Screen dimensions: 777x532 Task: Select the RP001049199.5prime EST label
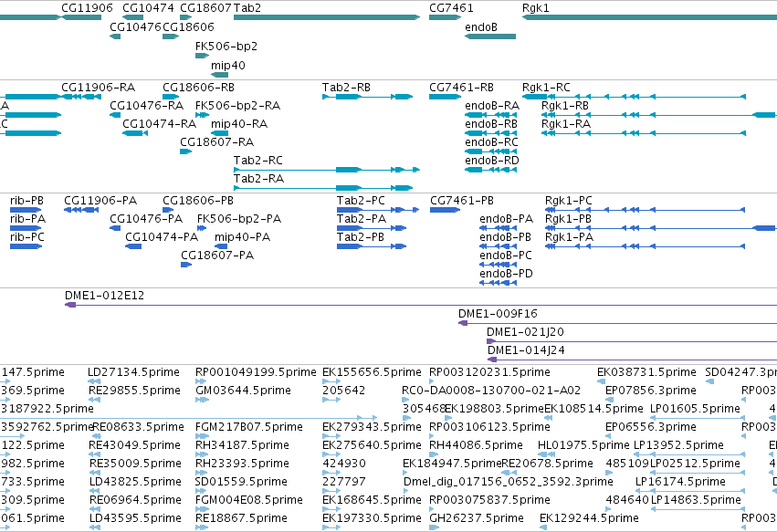pos(256,372)
